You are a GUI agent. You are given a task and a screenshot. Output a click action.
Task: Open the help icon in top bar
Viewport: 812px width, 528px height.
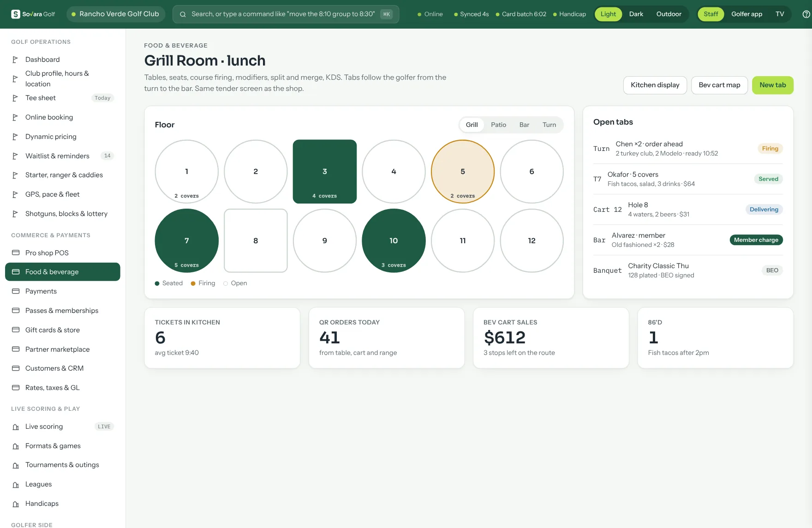[806, 14]
